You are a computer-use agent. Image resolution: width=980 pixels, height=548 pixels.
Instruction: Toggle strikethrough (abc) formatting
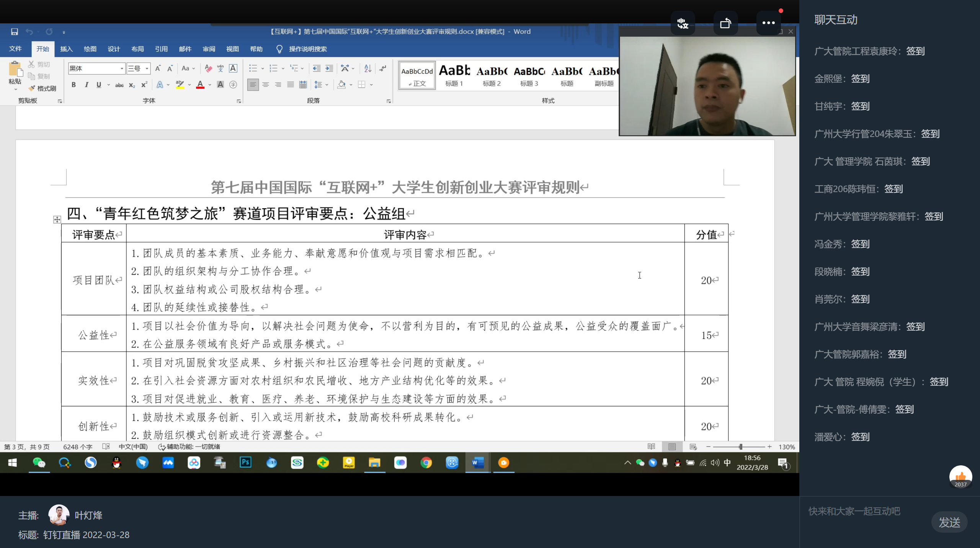119,85
